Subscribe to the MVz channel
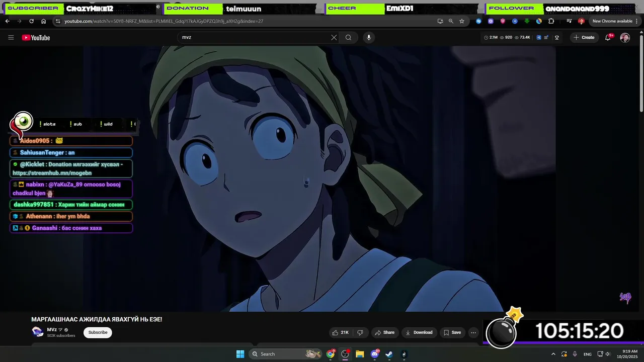 (x=98, y=332)
